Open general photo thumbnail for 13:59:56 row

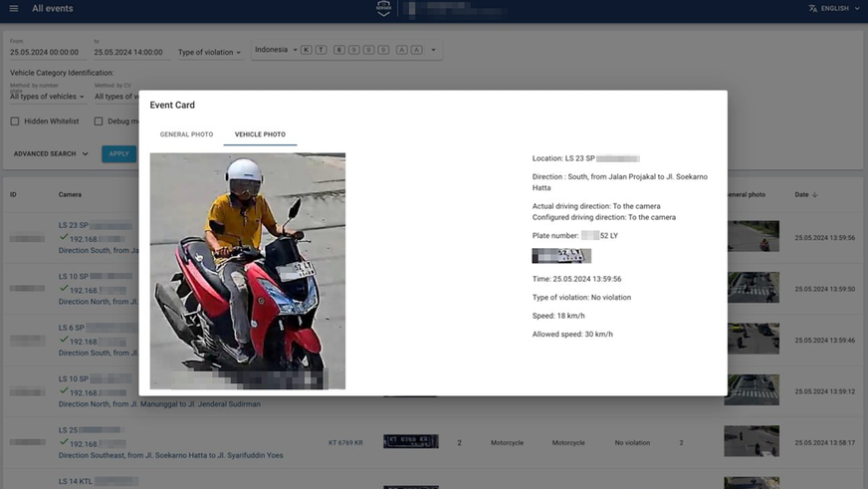point(752,236)
